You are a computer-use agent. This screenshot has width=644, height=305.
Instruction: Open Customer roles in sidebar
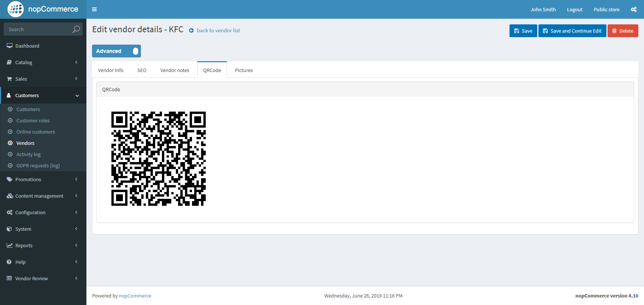click(33, 120)
